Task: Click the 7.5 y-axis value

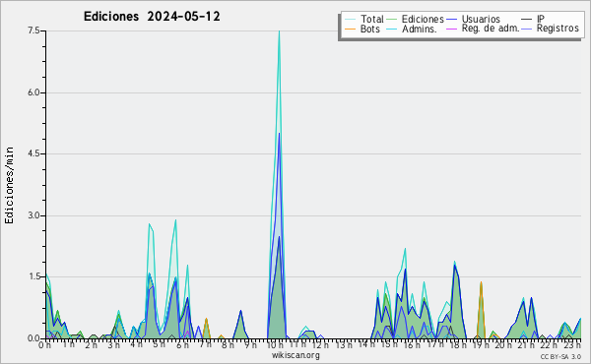Action: (x=33, y=30)
